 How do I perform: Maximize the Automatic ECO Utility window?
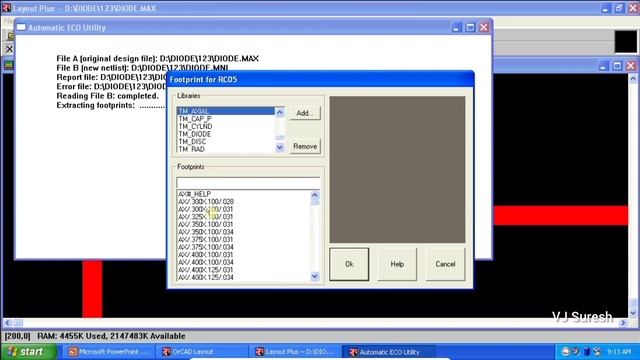click(x=470, y=27)
